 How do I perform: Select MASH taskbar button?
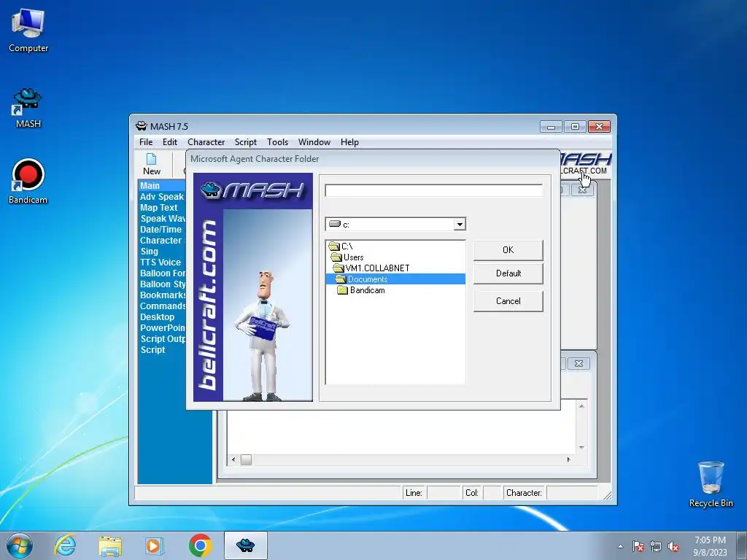pos(245,545)
